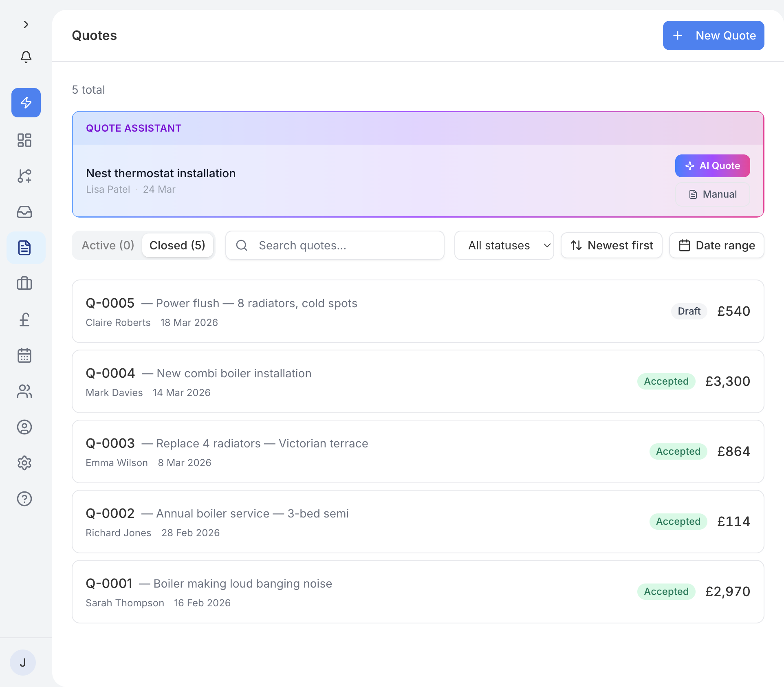The image size is (784, 687).
Task: Select the Closed quotes tab
Action: tap(178, 245)
